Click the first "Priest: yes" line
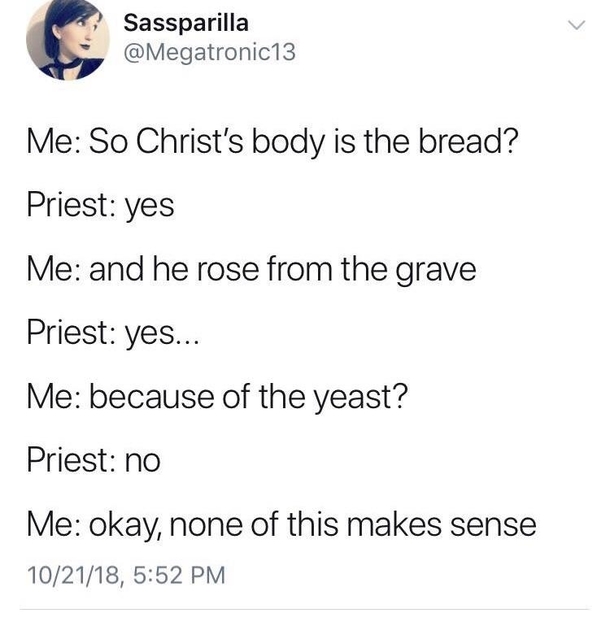The image size is (610, 622). pos(100,207)
